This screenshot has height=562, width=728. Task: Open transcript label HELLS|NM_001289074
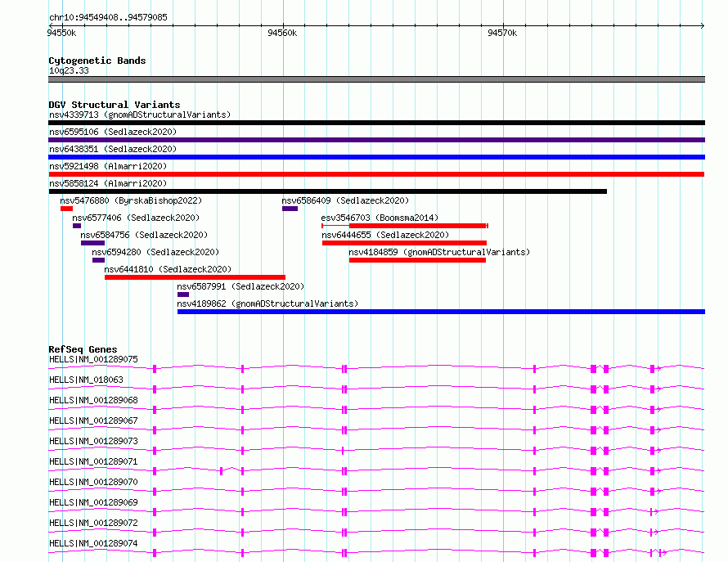(93, 543)
